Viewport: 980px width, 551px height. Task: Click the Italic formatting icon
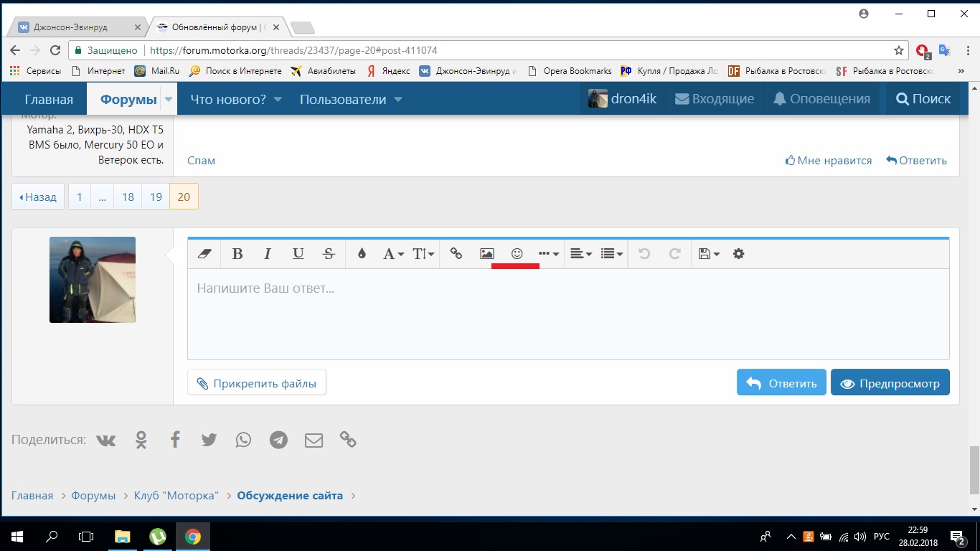pyautogui.click(x=268, y=254)
